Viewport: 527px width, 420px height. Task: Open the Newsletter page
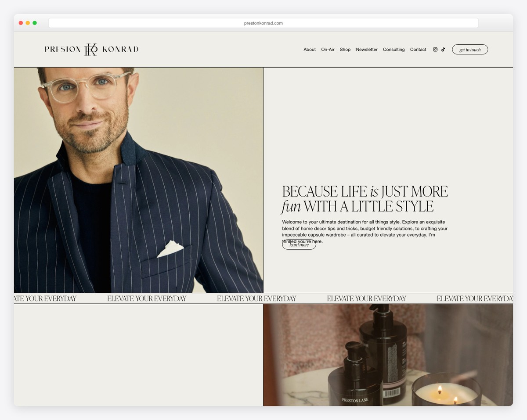[367, 50]
